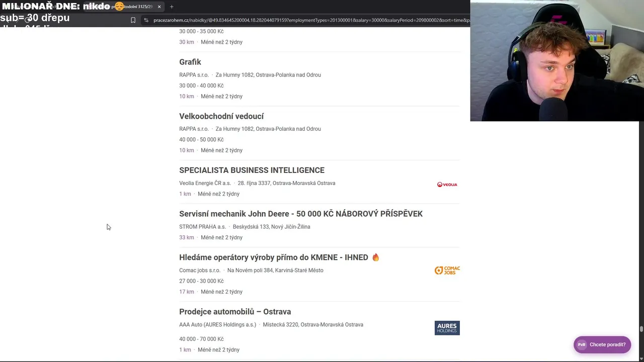Click address Beskydská 133, Nový Jičín-Žilina
Screen dimensions: 644x362
click(x=271, y=227)
